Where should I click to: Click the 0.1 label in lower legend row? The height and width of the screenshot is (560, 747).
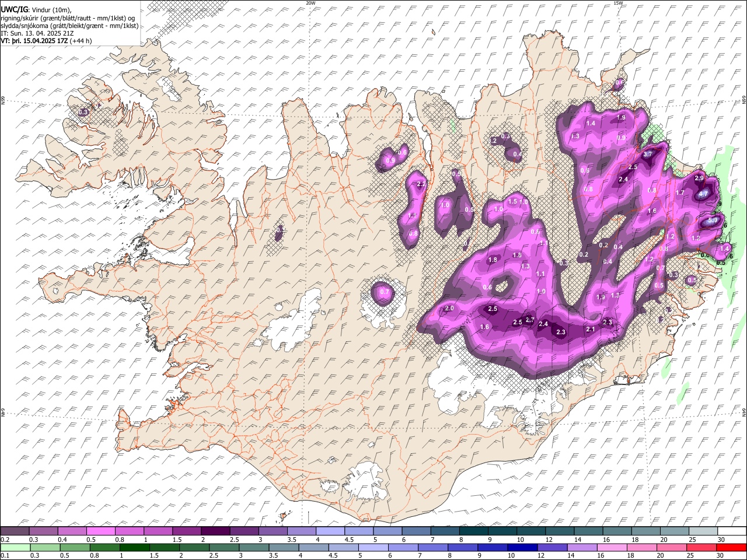pos(4,556)
